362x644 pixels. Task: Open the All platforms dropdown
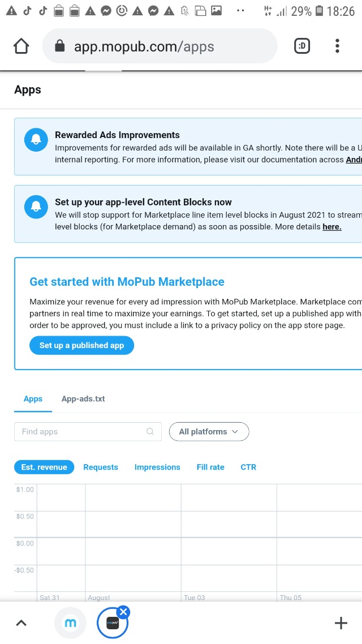coord(209,432)
